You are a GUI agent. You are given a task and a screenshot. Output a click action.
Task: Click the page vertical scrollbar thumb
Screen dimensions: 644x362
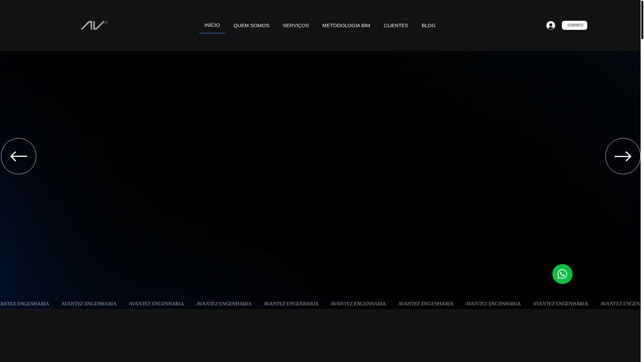(642, 19)
